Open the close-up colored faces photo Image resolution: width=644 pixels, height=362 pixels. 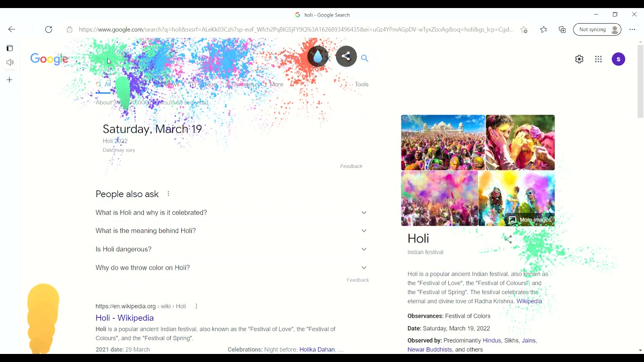520,142
